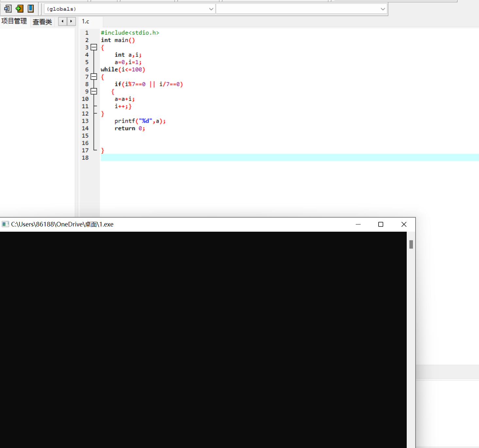
Task: Click the highlighted empty line 18
Action: [x=290, y=158]
